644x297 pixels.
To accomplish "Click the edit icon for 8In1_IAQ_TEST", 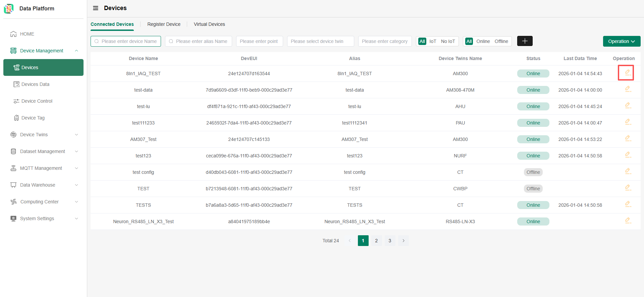I will (628, 73).
